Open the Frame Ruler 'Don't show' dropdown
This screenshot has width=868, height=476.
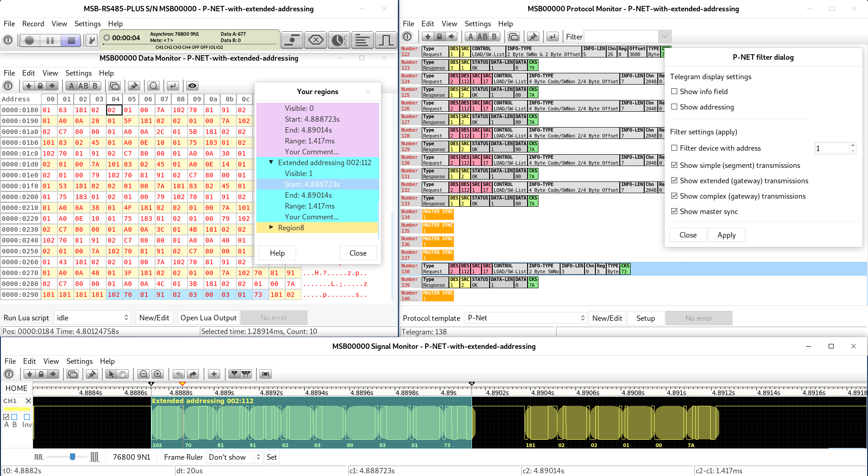point(234,457)
